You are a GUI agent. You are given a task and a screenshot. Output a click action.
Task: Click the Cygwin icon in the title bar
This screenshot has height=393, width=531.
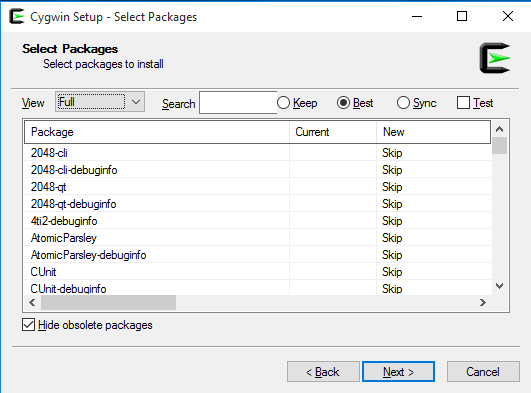(17, 16)
